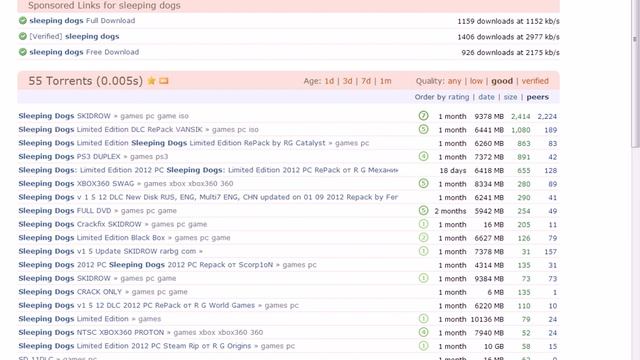This screenshot has height=360, width=640.
Task: Filter torrents by age 1m
Action: 385,81
